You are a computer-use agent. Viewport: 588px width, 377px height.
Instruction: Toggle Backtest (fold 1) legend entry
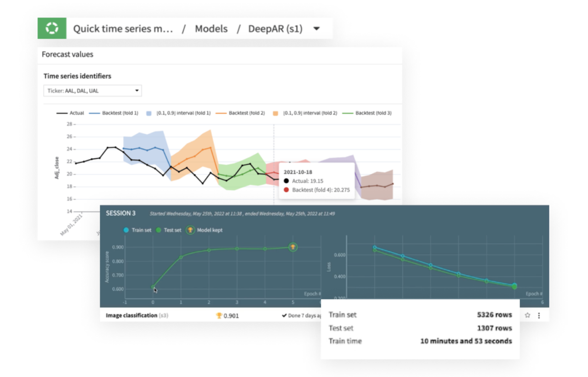click(114, 113)
